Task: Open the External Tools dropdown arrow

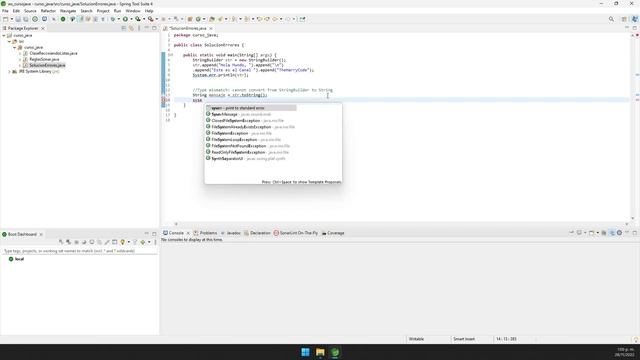Action: 157,19
